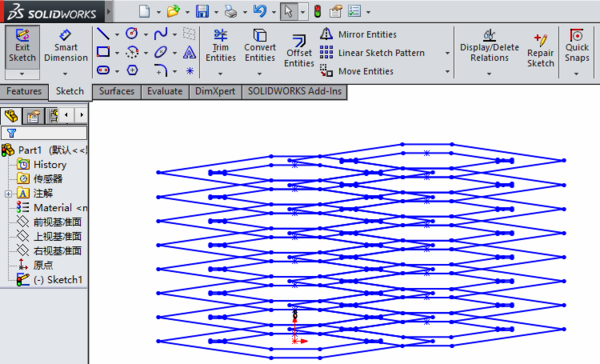
Task: Open the Move Entities dropdown arrow
Action: click(x=447, y=71)
